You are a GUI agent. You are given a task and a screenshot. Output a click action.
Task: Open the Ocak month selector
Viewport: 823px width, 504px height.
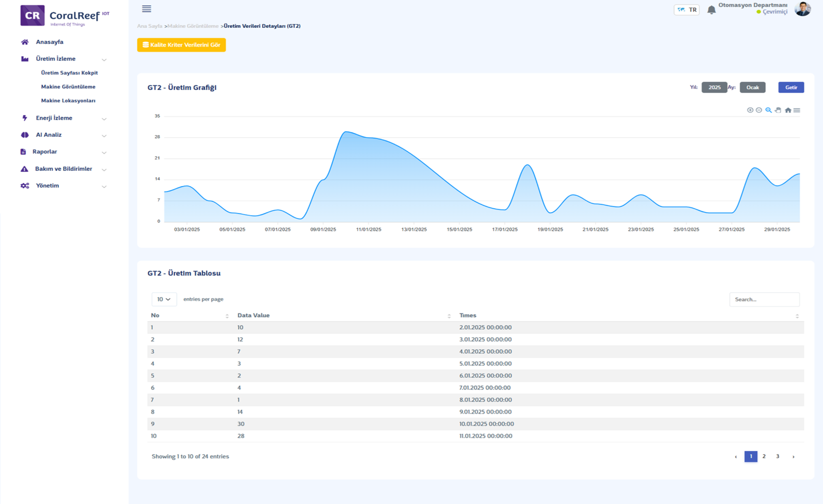[x=752, y=87]
